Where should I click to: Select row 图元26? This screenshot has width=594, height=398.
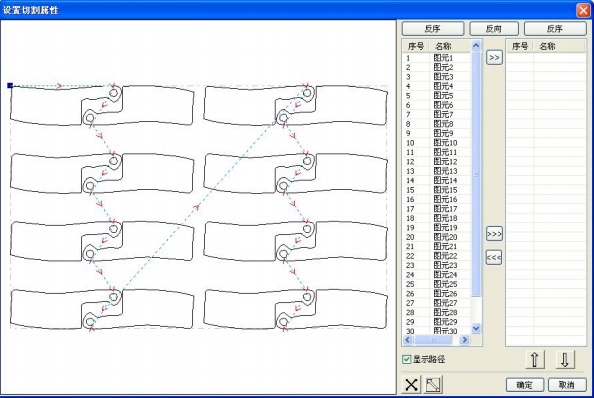(x=437, y=294)
